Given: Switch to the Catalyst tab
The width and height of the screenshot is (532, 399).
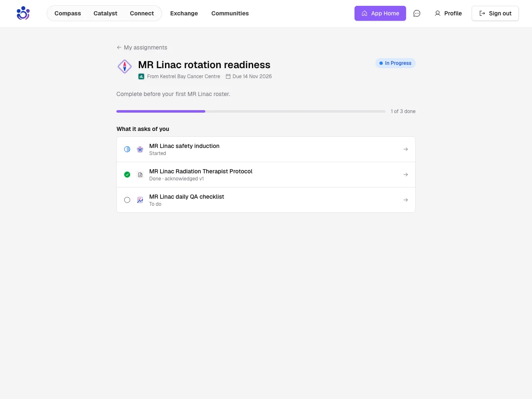Looking at the screenshot, I should pos(106,13).
